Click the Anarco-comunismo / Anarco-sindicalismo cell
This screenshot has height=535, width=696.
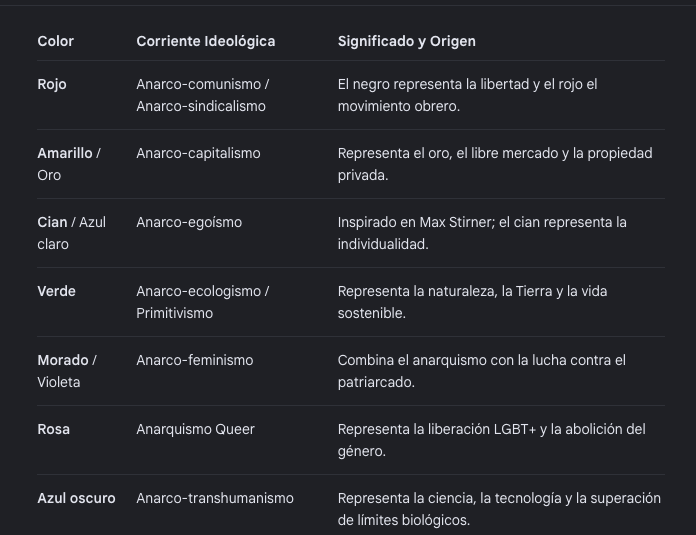(202, 95)
